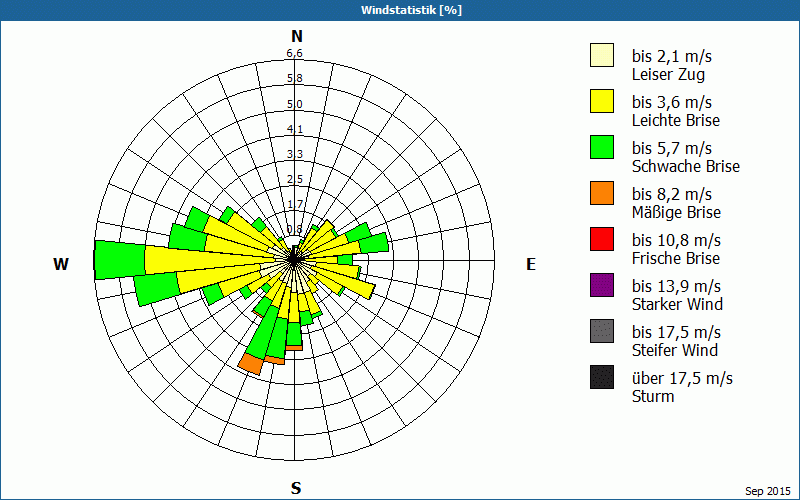This screenshot has width=800, height=500.
Task: Click the 'über 17,5 m/s' text
Action: 682,378
